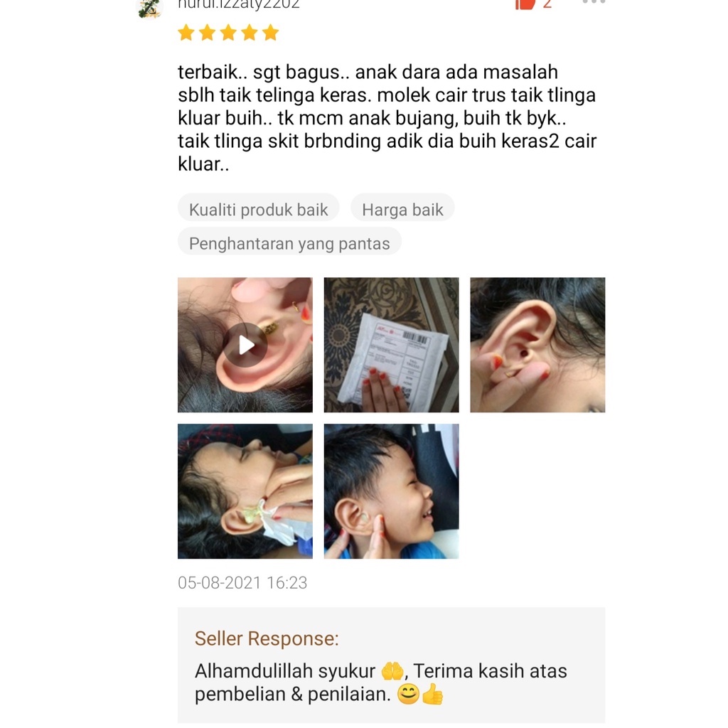
Task: Click the third rating star
Action: point(228,33)
